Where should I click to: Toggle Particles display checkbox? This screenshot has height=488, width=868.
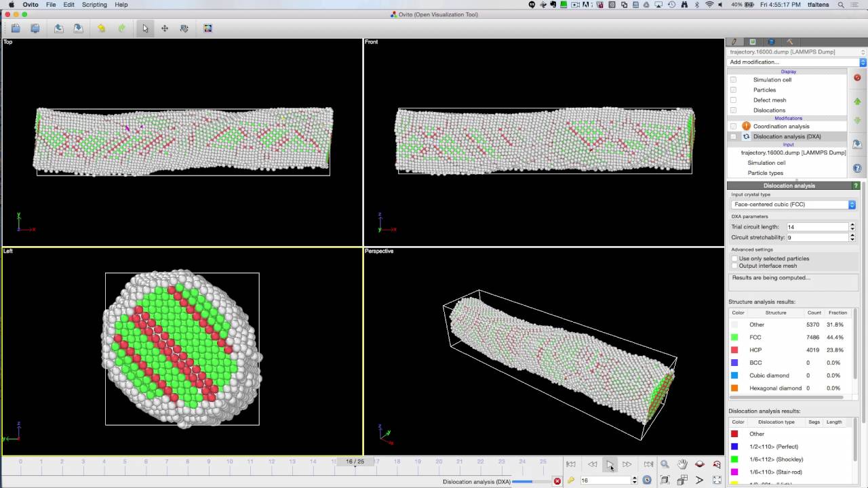(733, 89)
